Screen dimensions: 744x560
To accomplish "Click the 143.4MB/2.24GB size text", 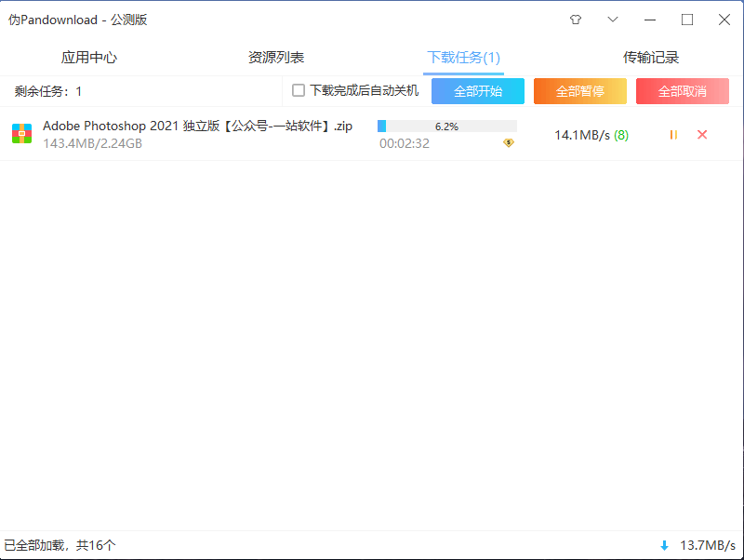I will (92, 143).
